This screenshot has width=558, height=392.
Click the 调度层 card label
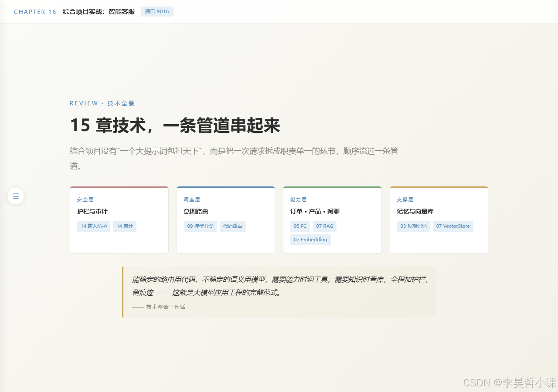(192, 199)
